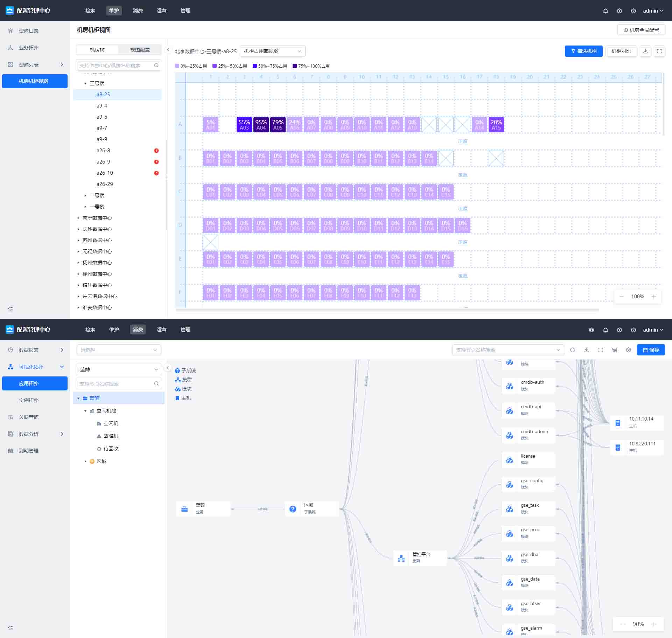Click the plus zoom icon at 90%

(654, 624)
